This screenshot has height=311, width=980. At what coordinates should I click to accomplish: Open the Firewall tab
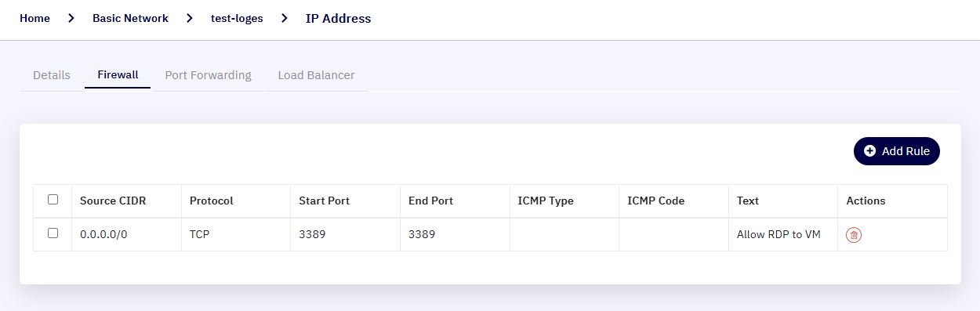[x=118, y=75]
